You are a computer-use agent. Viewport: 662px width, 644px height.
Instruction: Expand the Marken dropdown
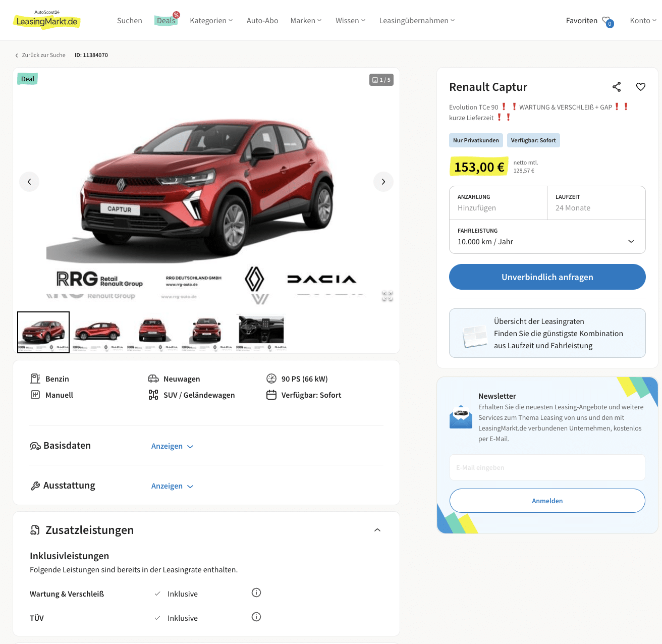[306, 21]
